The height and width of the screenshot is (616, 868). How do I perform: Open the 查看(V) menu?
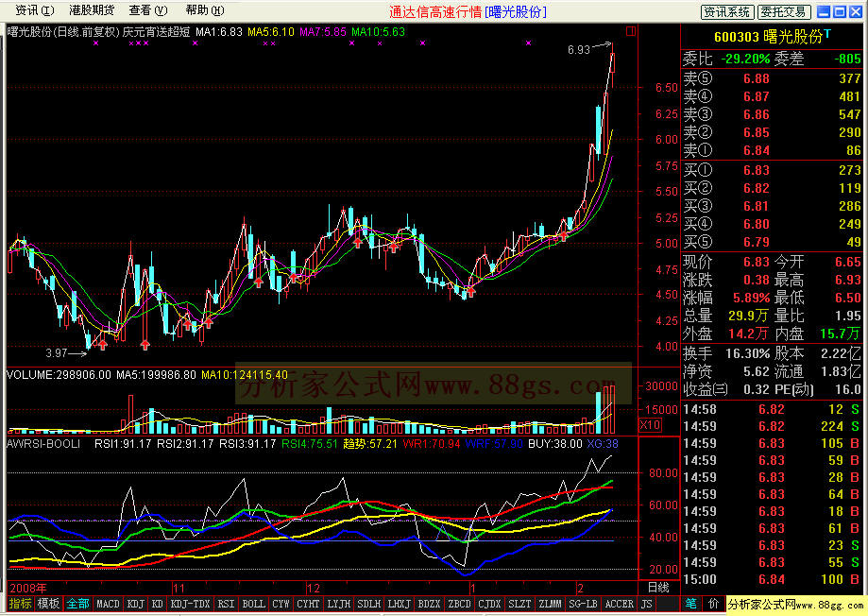coord(147,10)
